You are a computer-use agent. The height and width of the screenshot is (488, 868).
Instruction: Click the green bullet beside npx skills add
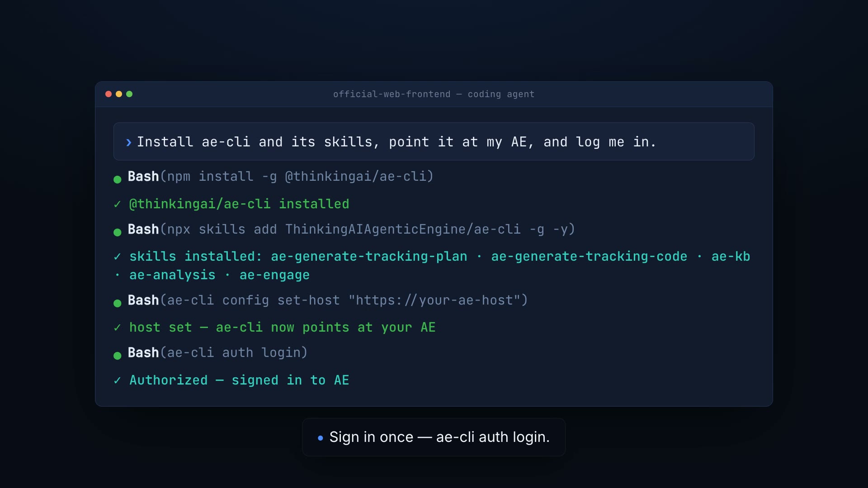click(118, 232)
